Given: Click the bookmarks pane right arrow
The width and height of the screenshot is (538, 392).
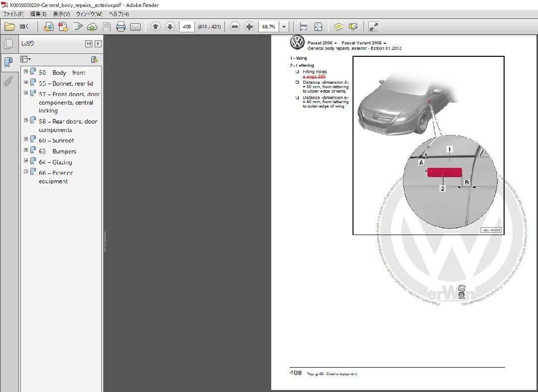Looking at the screenshot, I should pos(98,43).
